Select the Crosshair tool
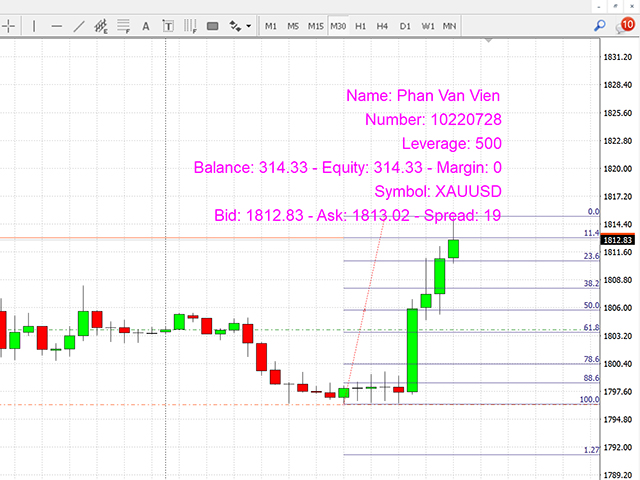The image size is (640, 480). 8,27
